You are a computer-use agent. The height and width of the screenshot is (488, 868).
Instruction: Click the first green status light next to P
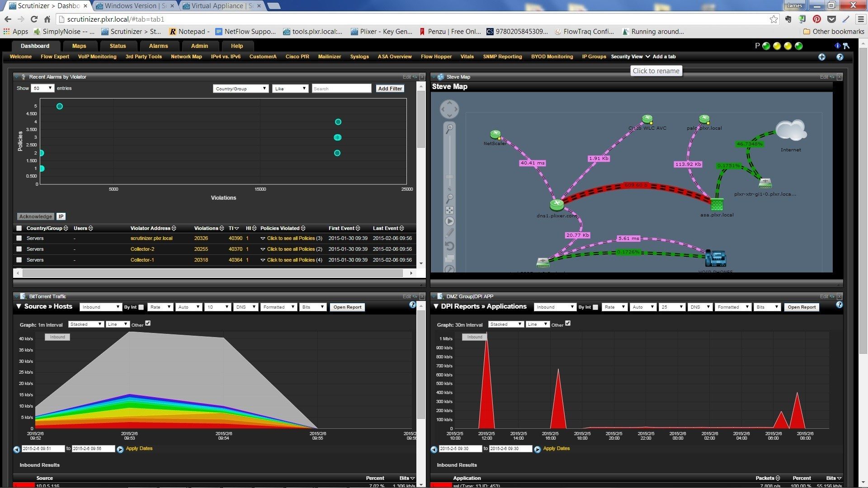[766, 46]
